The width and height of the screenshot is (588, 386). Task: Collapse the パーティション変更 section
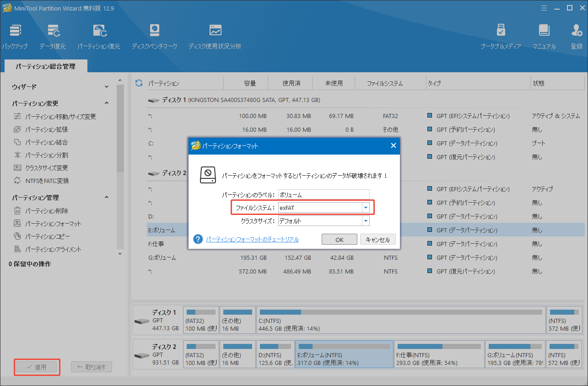[x=107, y=103]
